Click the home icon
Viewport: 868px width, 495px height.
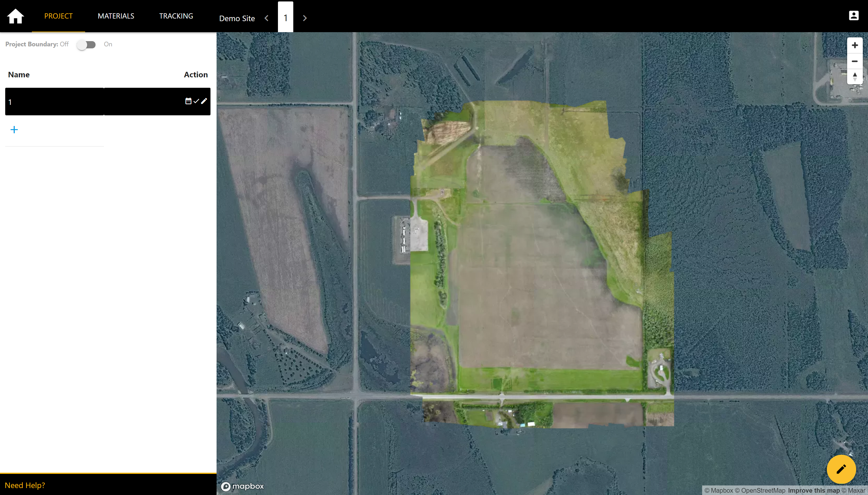pos(16,16)
